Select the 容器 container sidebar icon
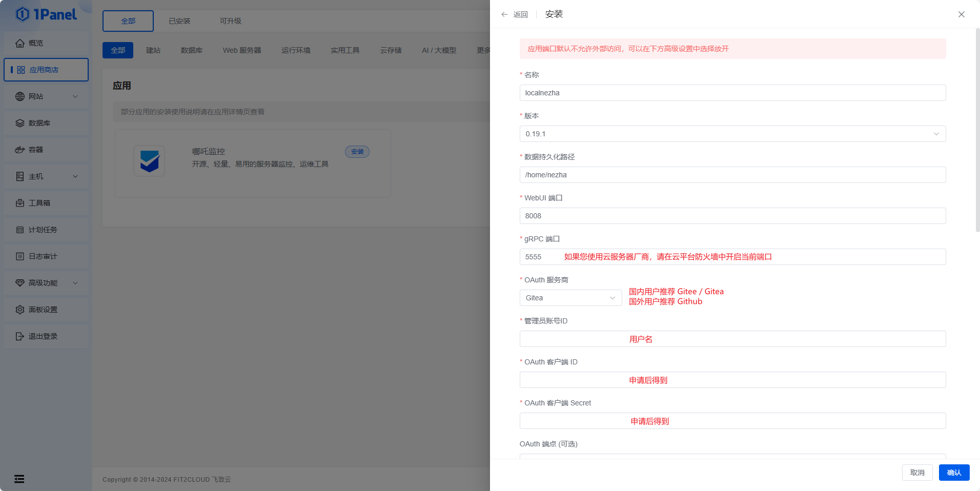The height and width of the screenshot is (491, 980). (20, 150)
